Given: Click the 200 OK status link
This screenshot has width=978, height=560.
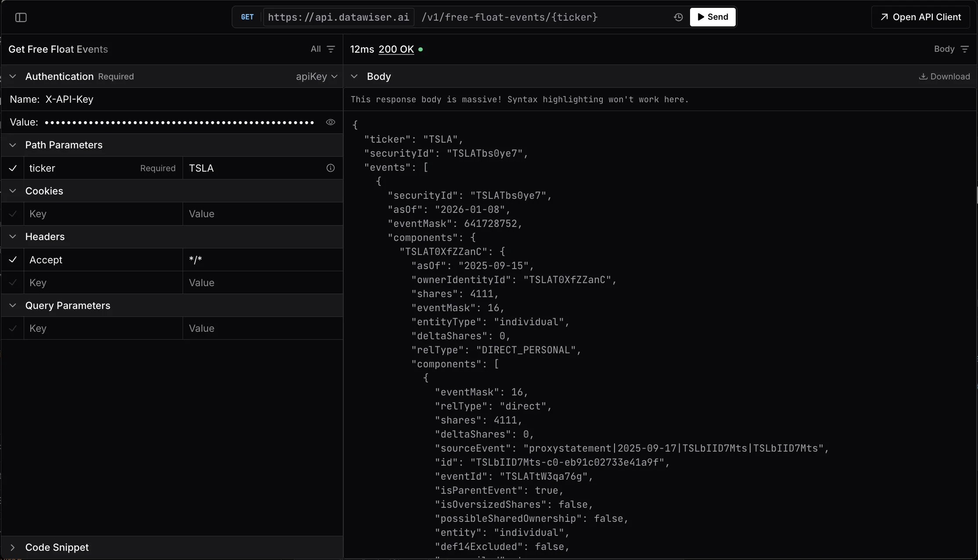Looking at the screenshot, I should point(396,49).
